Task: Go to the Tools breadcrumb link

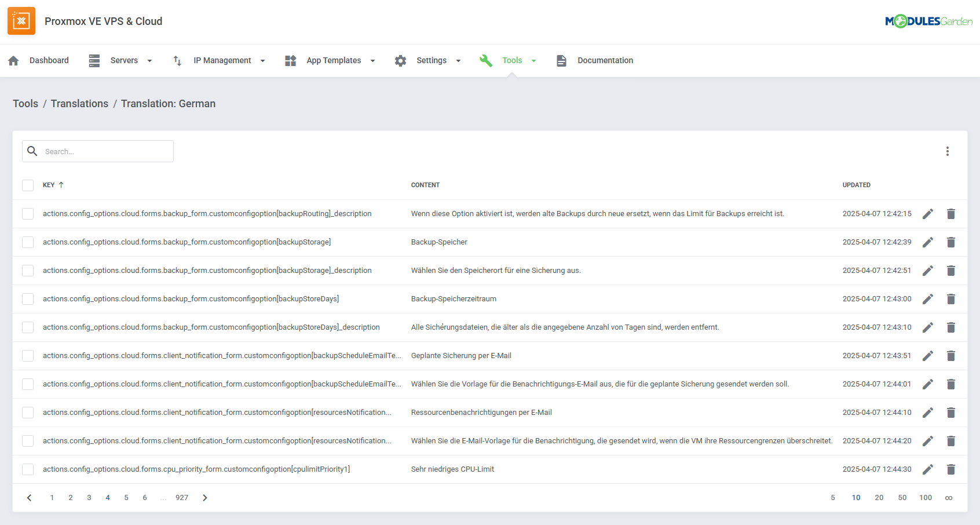Action: click(25, 104)
